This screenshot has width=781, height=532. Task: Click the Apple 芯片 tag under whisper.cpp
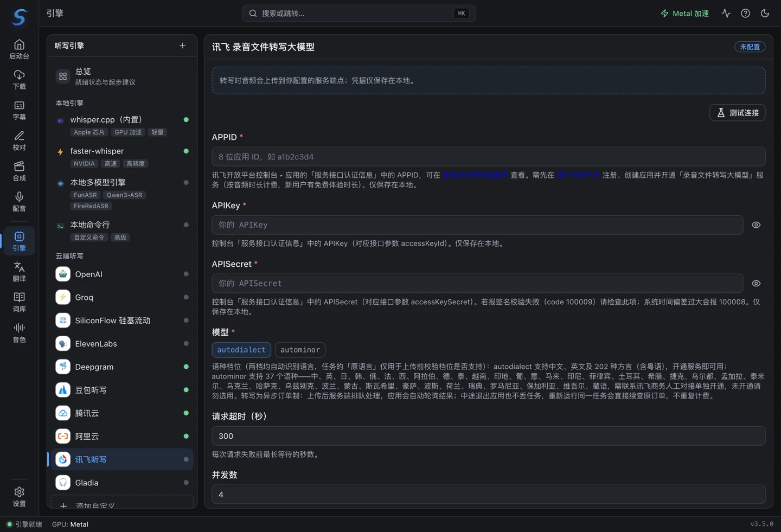point(89,132)
